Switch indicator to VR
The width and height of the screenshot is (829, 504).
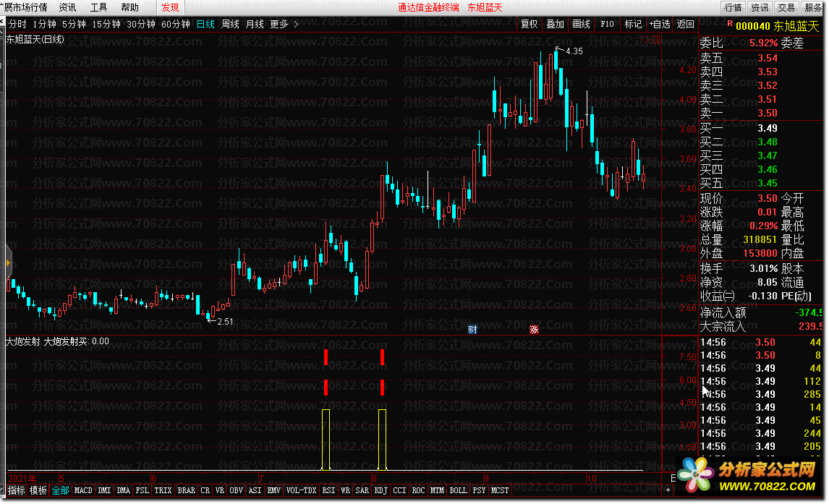click(220, 490)
